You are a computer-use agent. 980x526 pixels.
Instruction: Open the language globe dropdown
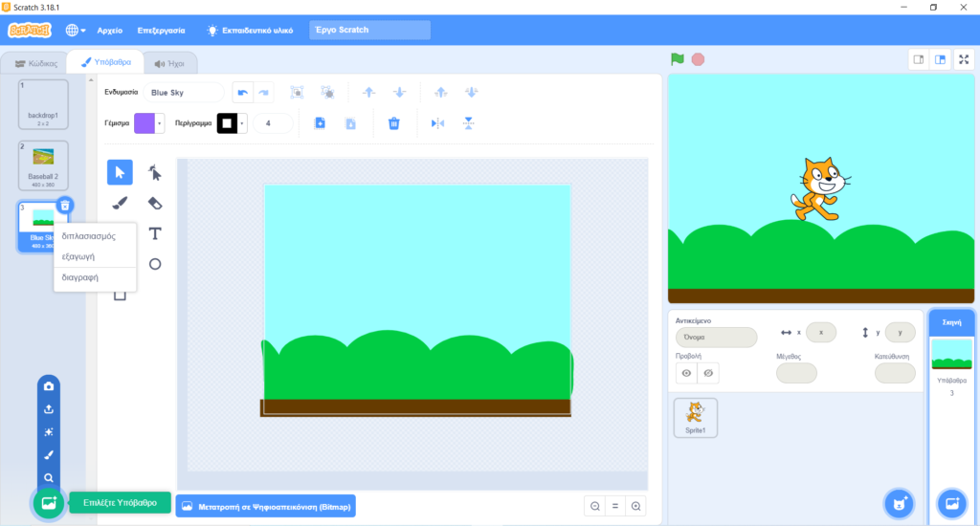pyautogui.click(x=76, y=30)
